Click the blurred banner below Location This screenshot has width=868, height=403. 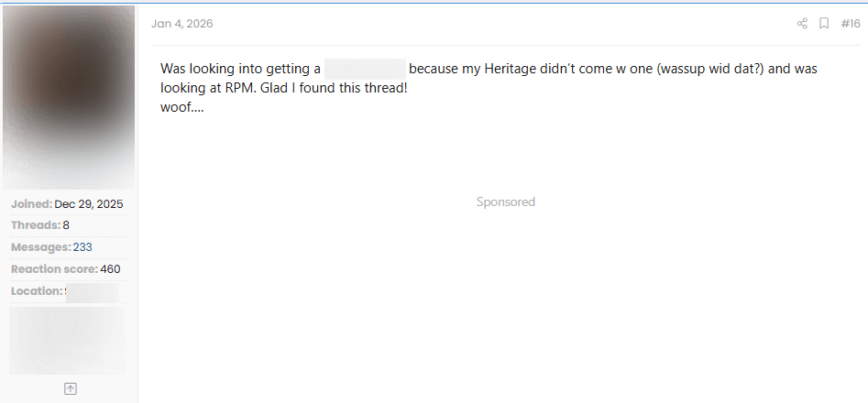click(68, 340)
